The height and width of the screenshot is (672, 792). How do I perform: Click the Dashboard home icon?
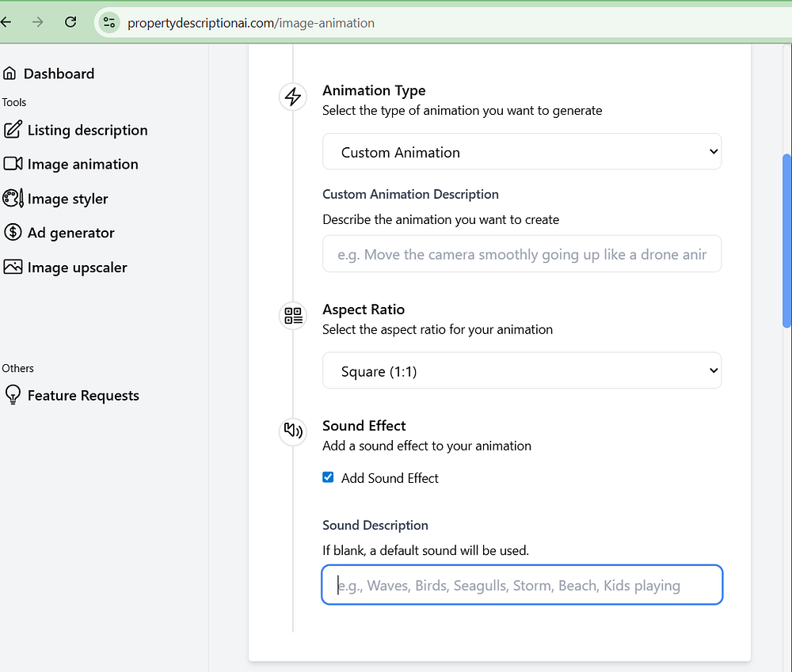click(10, 74)
